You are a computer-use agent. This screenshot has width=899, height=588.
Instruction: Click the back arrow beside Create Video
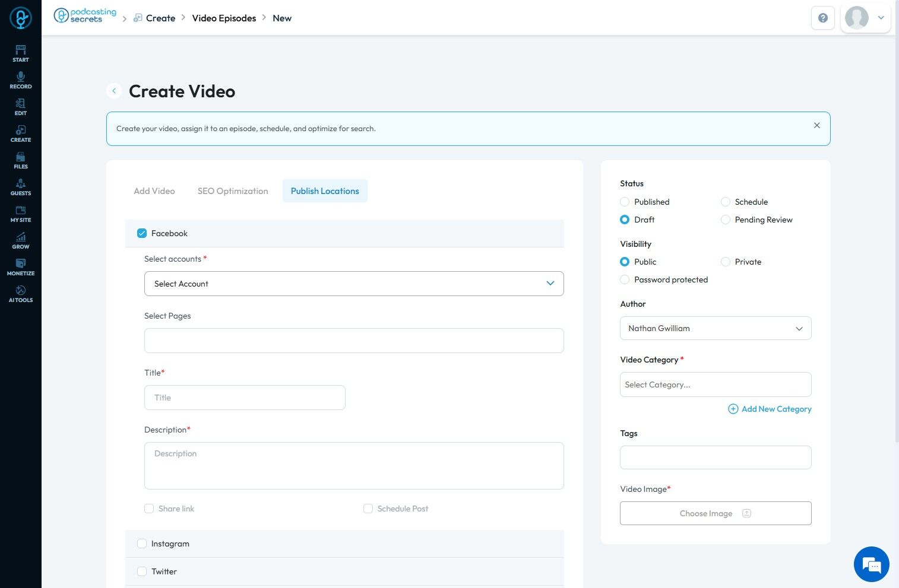click(114, 91)
